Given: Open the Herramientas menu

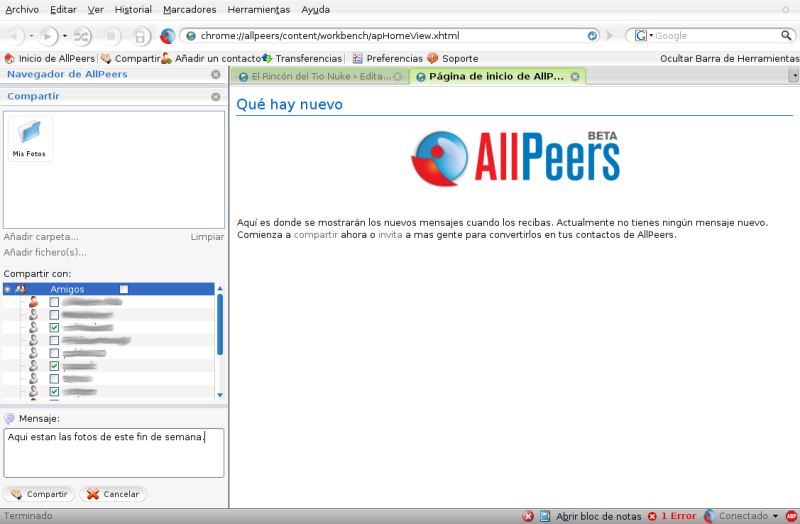Looking at the screenshot, I should point(259,9).
